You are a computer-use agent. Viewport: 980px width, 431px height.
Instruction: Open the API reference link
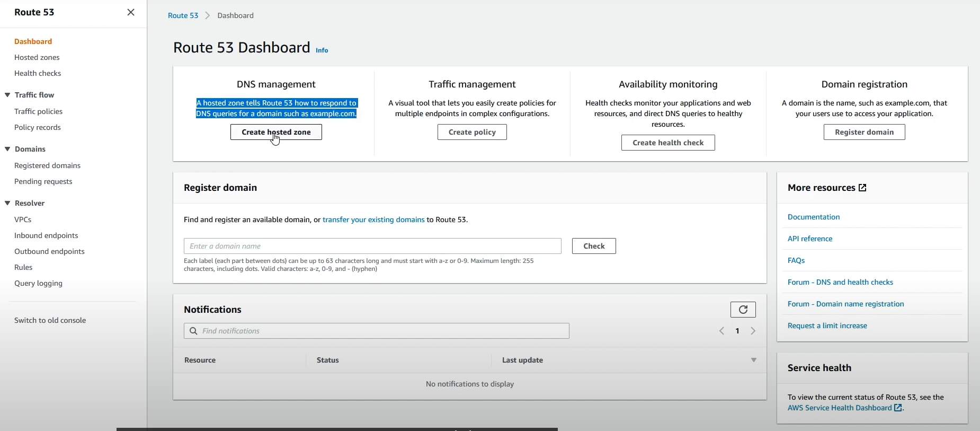[810, 239]
